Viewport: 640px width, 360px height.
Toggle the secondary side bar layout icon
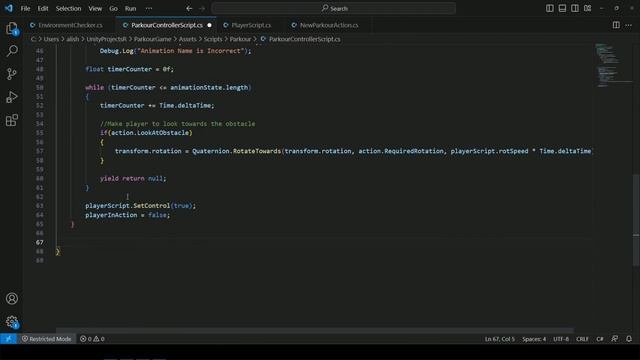coord(575,8)
